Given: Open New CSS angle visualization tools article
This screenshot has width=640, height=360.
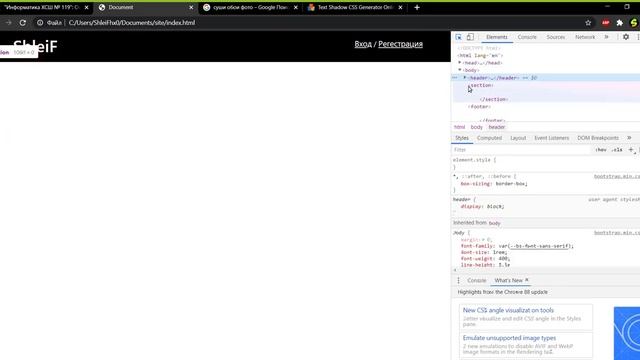Looking at the screenshot, I should click(508, 310).
